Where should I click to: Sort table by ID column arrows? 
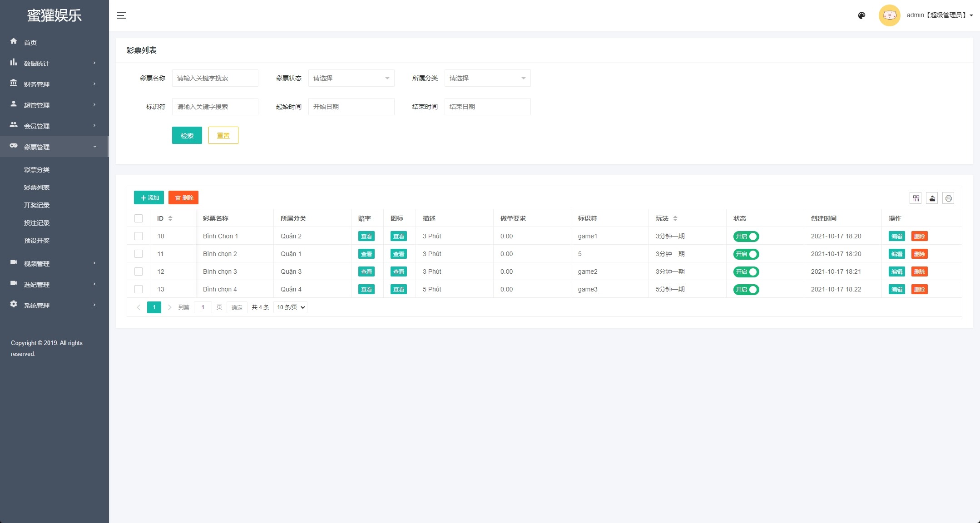pos(170,218)
